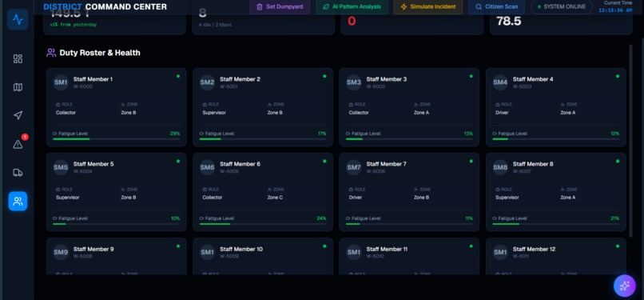Open Citizen Scan

(x=496, y=7)
